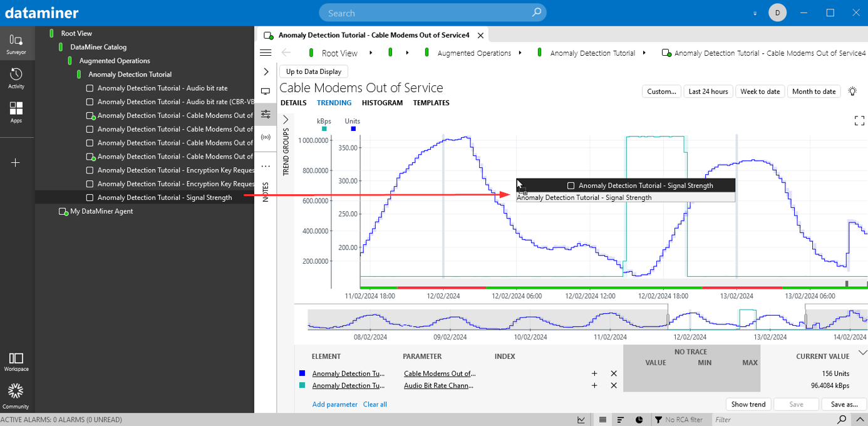
Task: Click inside the top Search field
Action: [x=432, y=13]
